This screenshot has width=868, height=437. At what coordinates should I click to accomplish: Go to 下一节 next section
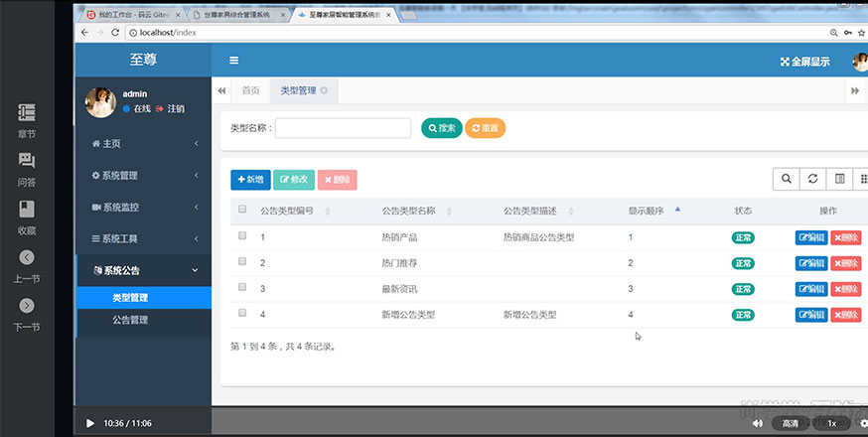point(27,314)
